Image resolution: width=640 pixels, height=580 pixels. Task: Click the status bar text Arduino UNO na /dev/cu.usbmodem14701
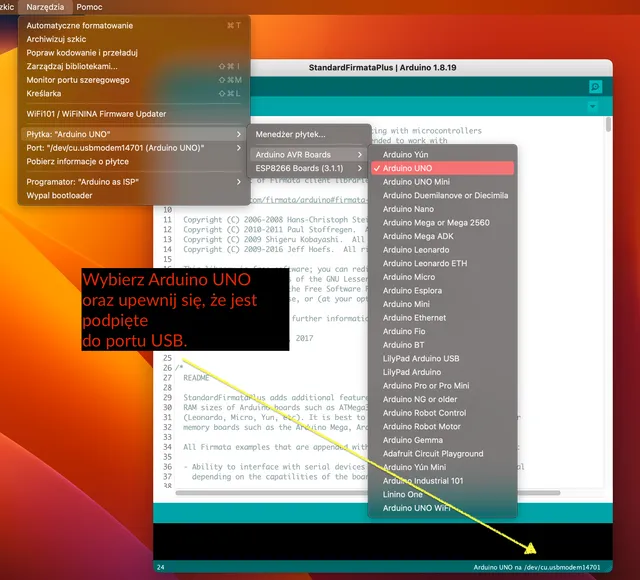pyautogui.click(x=537, y=567)
